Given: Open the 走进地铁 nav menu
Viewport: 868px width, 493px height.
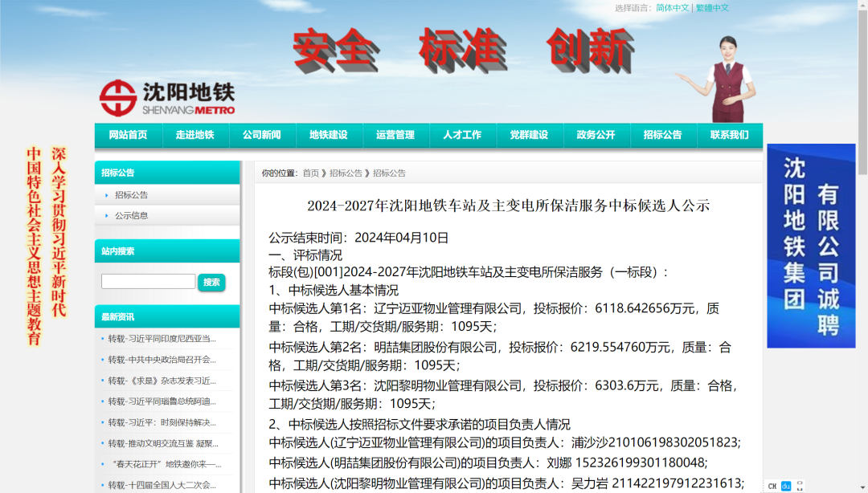Looking at the screenshot, I should pos(194,135).
